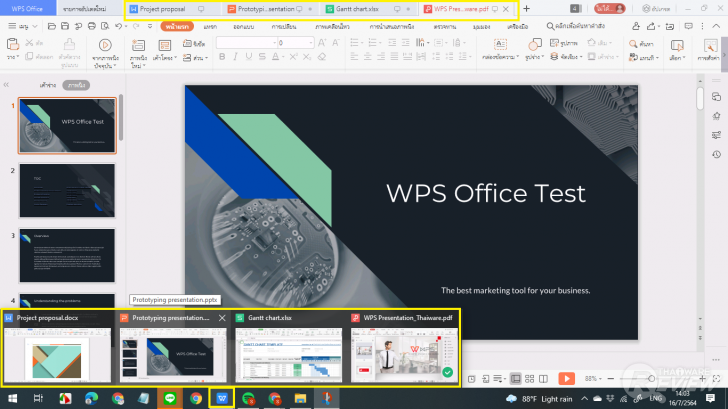
Task: Click the Format Painter brush icon
Action: click(x=69, y=45)
